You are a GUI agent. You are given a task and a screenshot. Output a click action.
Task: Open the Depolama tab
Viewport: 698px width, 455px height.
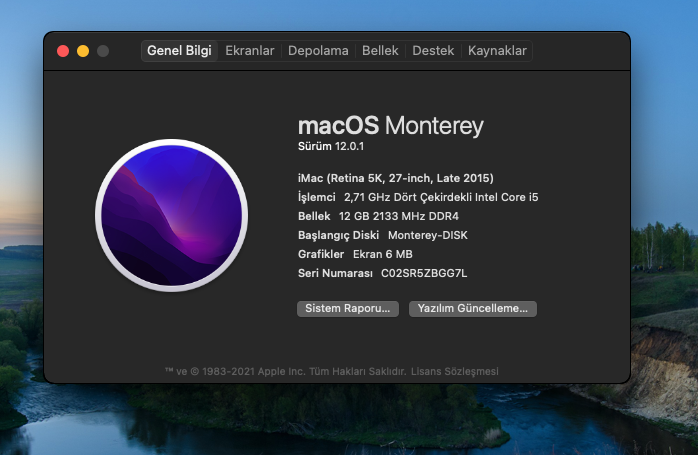(318, 51)
